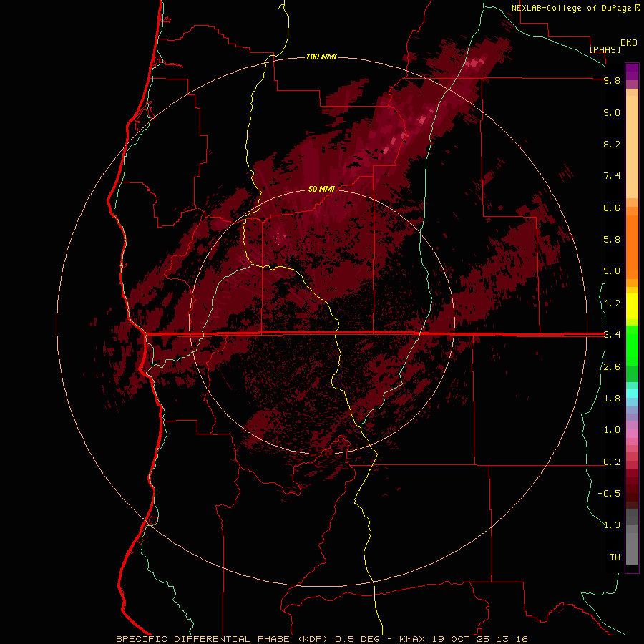Click the 9.0 value on the color scale

click(612, 112)
